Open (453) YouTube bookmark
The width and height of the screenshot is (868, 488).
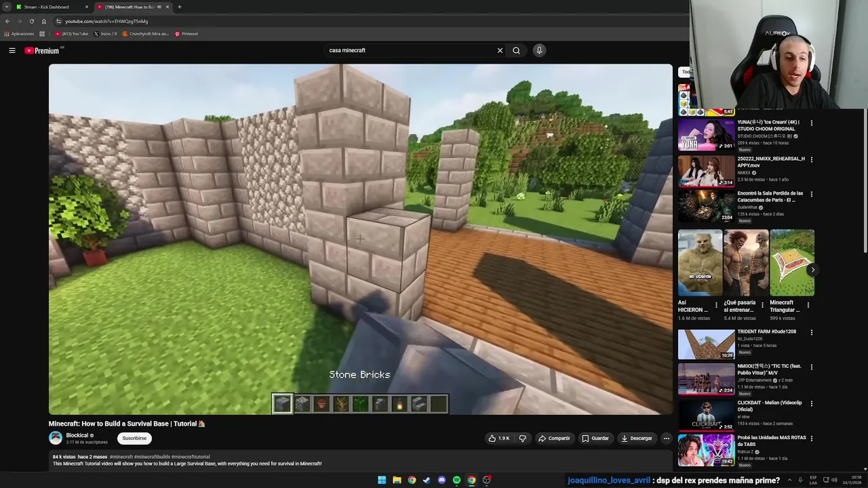[x=72, y=34]
